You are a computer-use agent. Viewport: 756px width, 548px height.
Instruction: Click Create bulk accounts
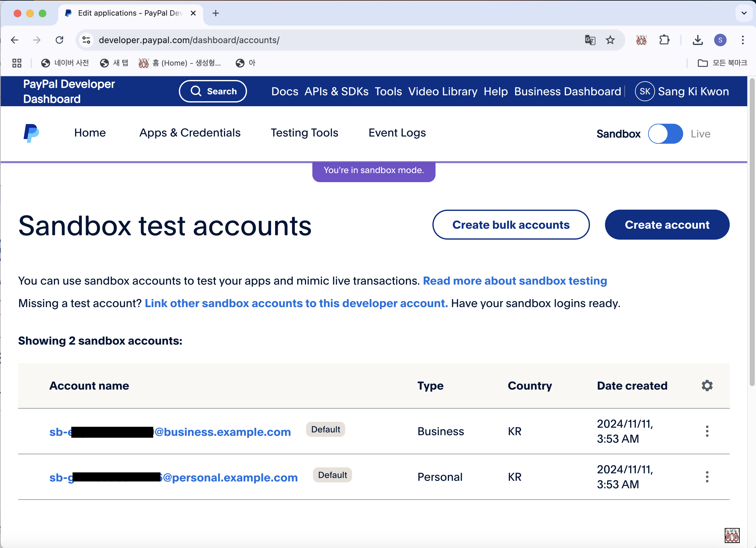511,225
